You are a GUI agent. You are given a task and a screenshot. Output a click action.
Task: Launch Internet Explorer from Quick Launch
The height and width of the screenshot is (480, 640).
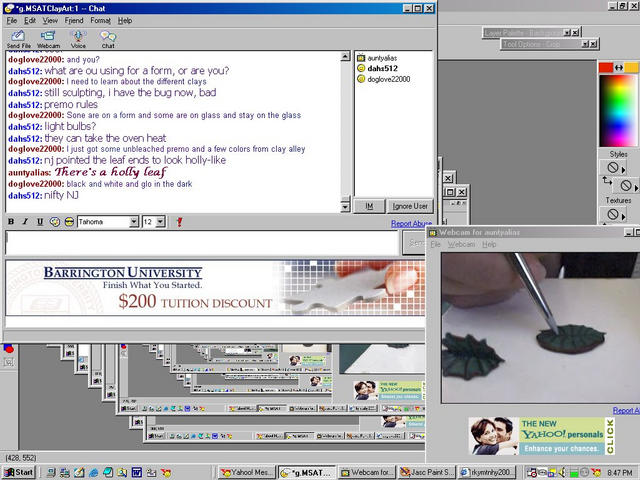click(x=93, y=473)
